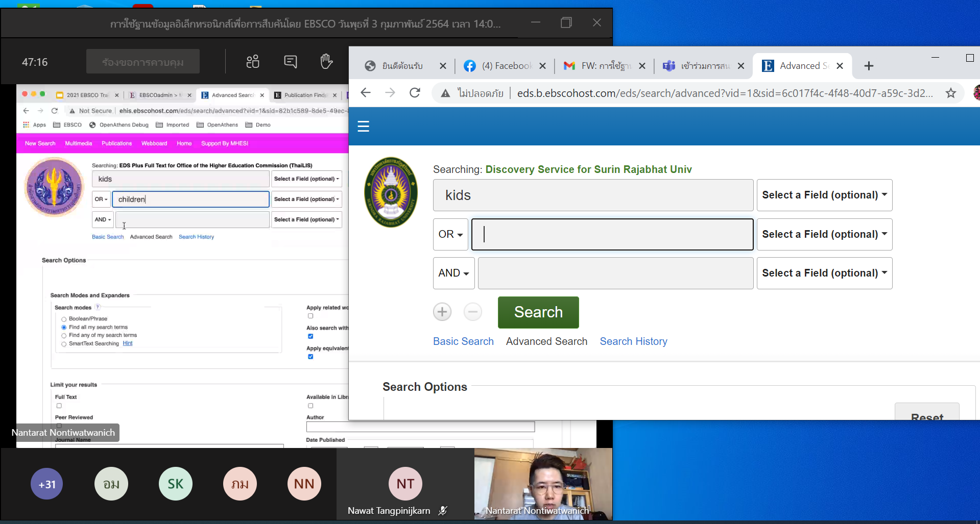Viewport: 980px width, 524px height.
Task: Open the OR boolean operator dropdown
Action: coord(450,234)
